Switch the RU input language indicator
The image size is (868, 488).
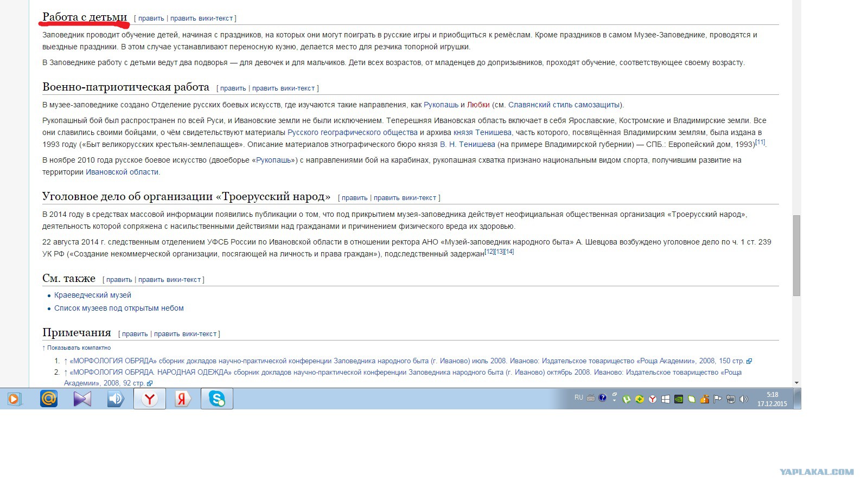click(x=579, y=397)
